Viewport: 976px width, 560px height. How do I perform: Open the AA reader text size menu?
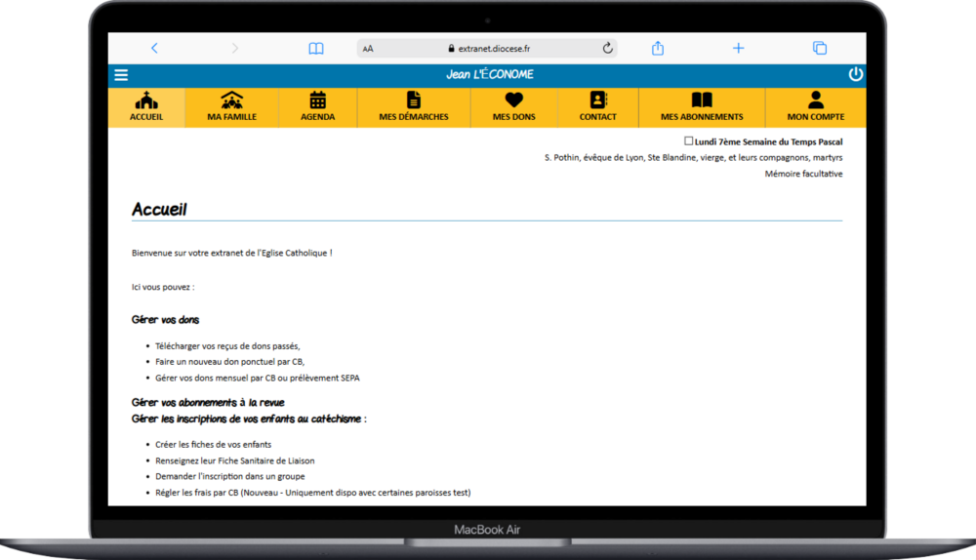368,49
